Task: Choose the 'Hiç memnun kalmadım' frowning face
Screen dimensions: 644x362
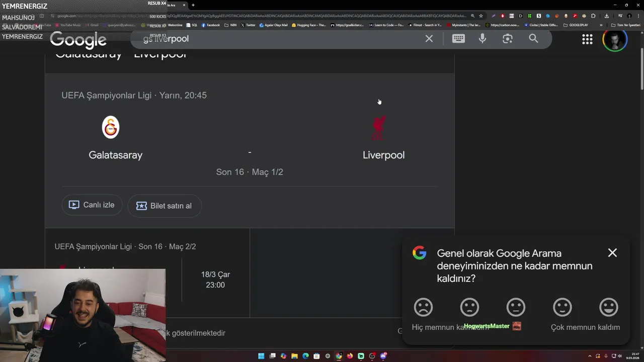Action: (x=423, y=307)
